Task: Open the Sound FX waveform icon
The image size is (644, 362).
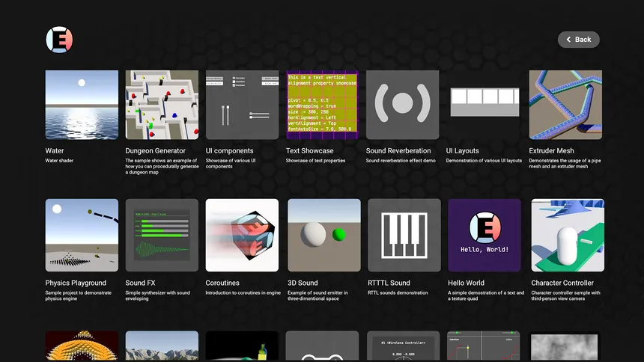Action: click(162, 235)
